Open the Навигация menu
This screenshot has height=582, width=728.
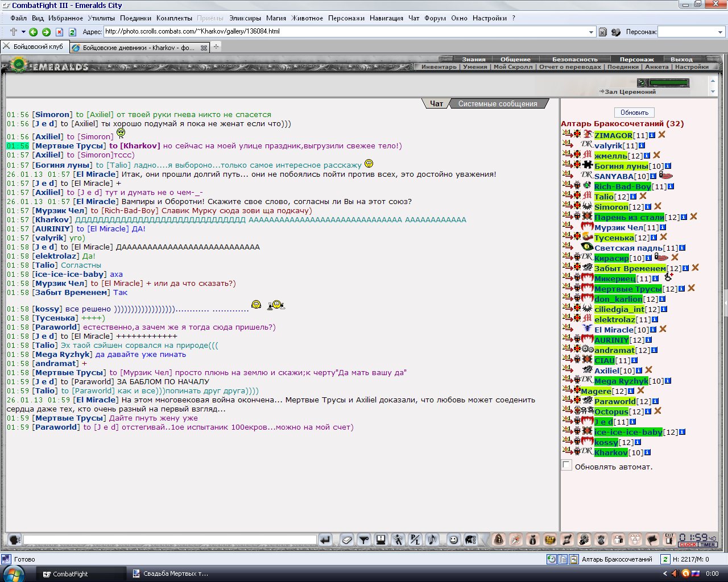click(x=386, y=18)
